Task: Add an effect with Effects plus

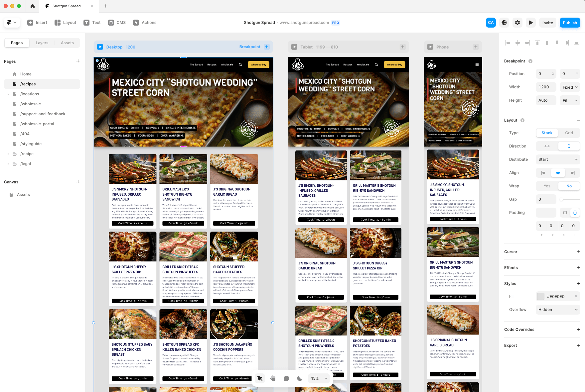Action: tap(578, 268)
